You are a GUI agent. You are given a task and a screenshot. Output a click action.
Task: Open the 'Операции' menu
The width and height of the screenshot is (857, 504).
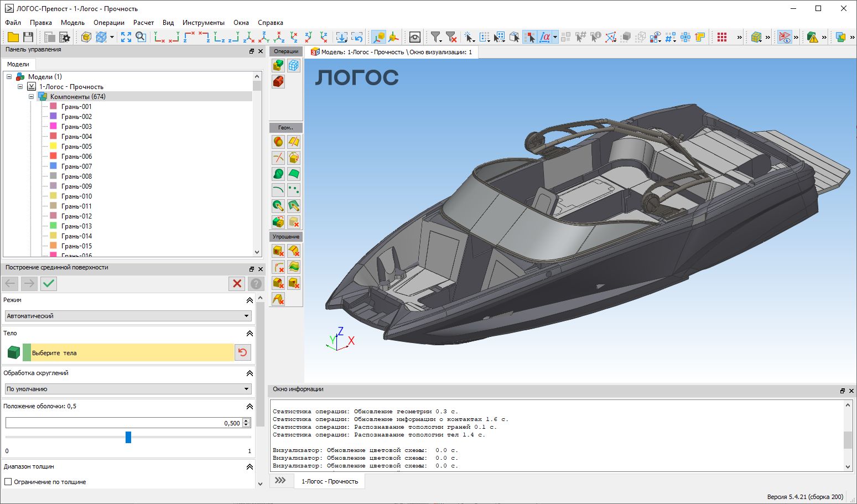click(x=108, y=23)
